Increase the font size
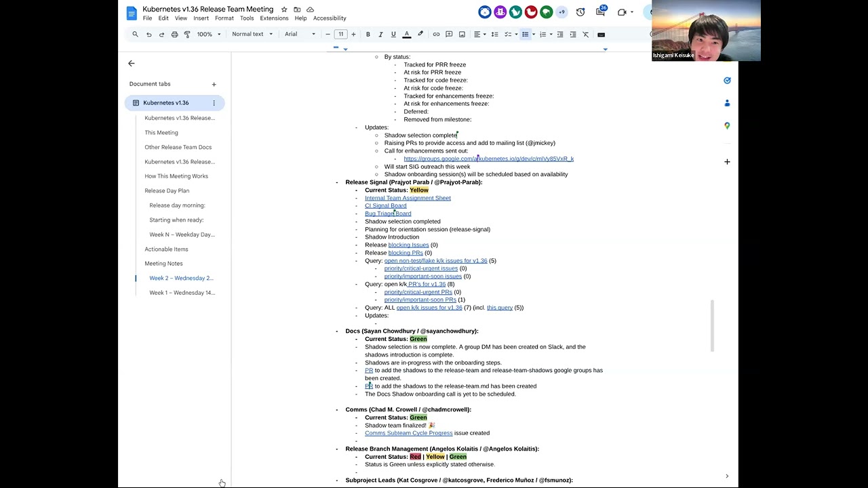Screen dimensions: 868x488 pyautogui.click(x=353, y=35)
